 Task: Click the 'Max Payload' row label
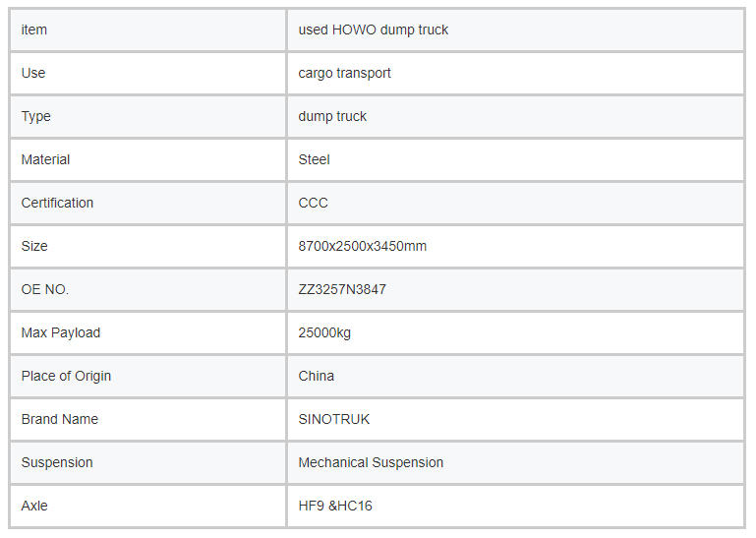point(61,332)
